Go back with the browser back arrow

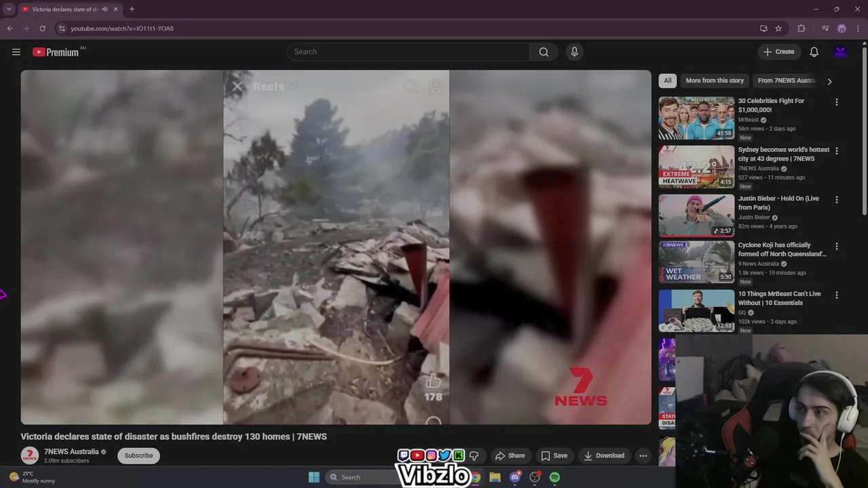pyautogui.click(x=9, y=28)
